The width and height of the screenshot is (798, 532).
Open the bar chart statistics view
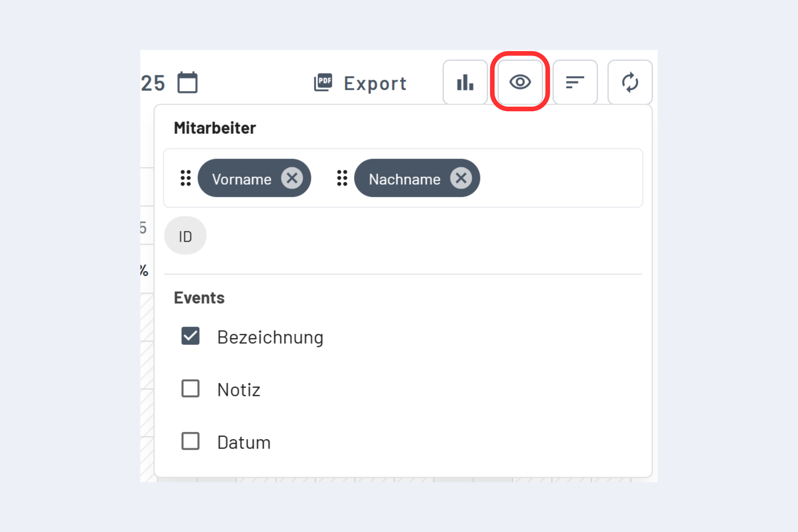point(465,82)
